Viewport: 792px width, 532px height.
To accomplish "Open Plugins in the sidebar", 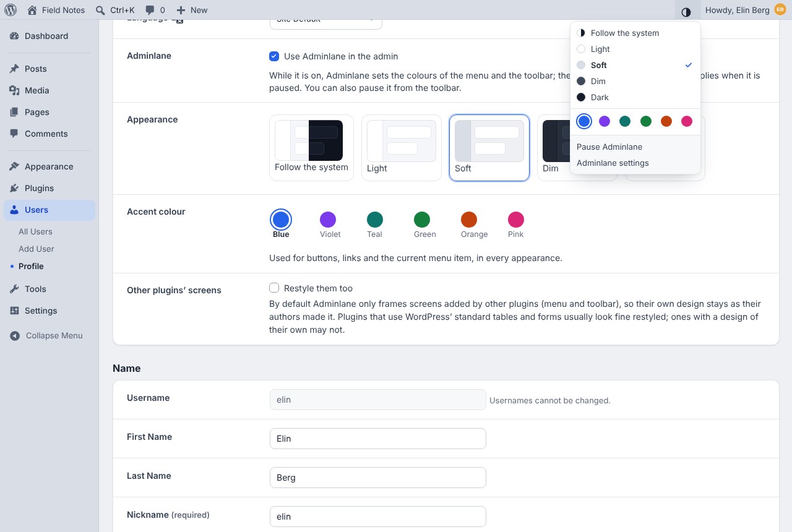I will [x=49, y=188].
